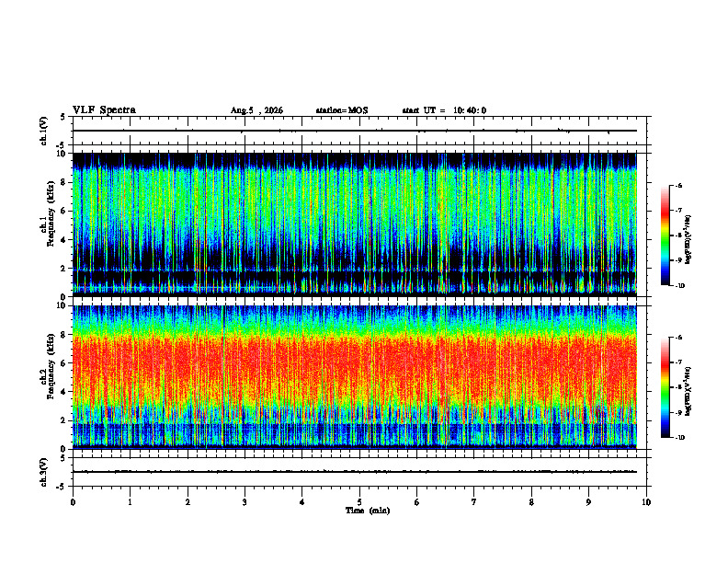This screenshot has width=728, height=563.
Task: Click the ch.2 colorbar "-6" tick value
Action: [678, 338]
